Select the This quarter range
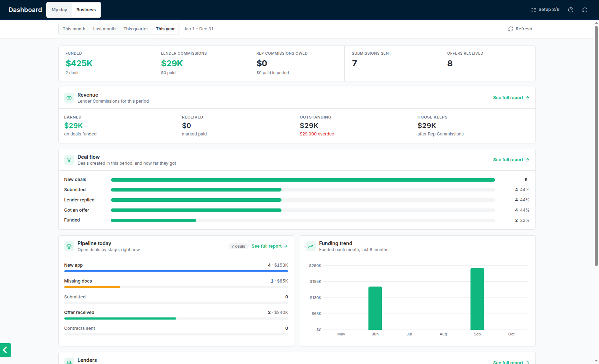599x364 pixels. pos(136,29)
